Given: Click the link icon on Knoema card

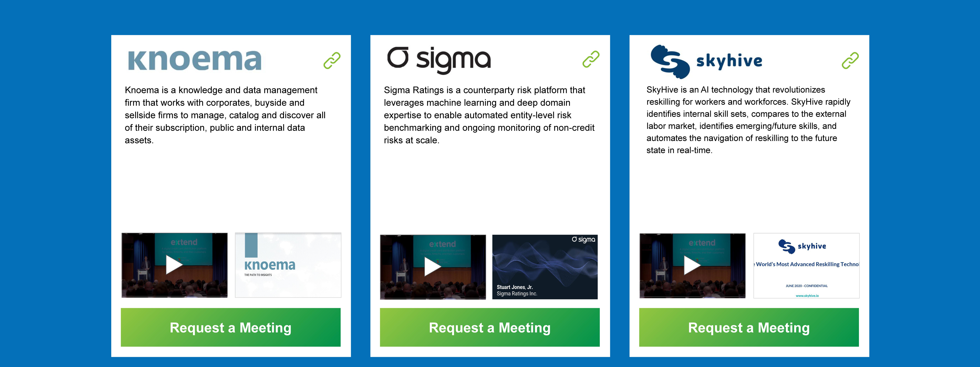Looking at the screenshot, I should pos(332,60).
